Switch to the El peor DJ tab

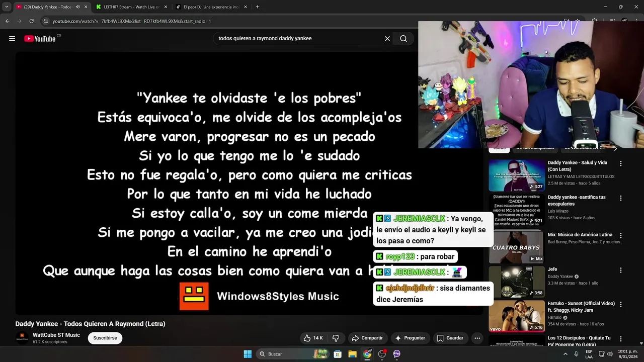pyautogui.click(x=211, y=7)
